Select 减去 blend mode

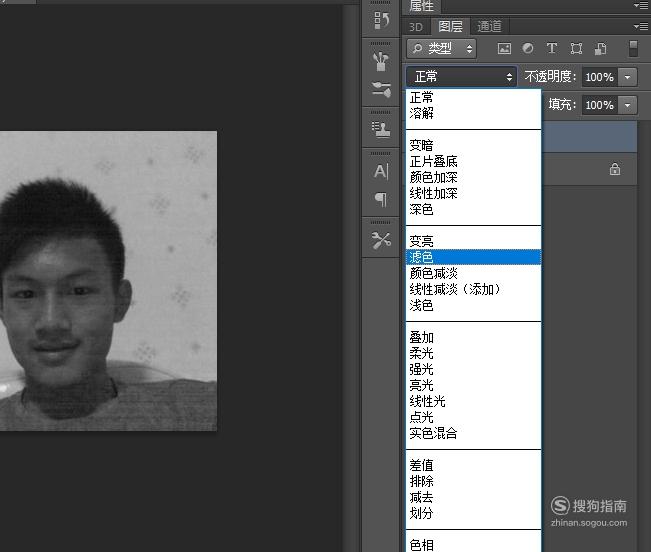pos(473,497)
